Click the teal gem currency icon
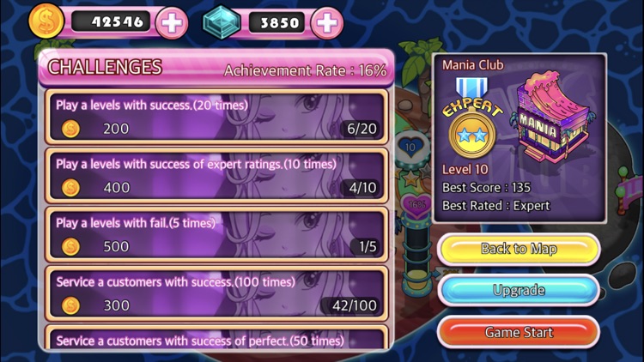The width and height of the screenshot is (644, 362). [222, 22]
